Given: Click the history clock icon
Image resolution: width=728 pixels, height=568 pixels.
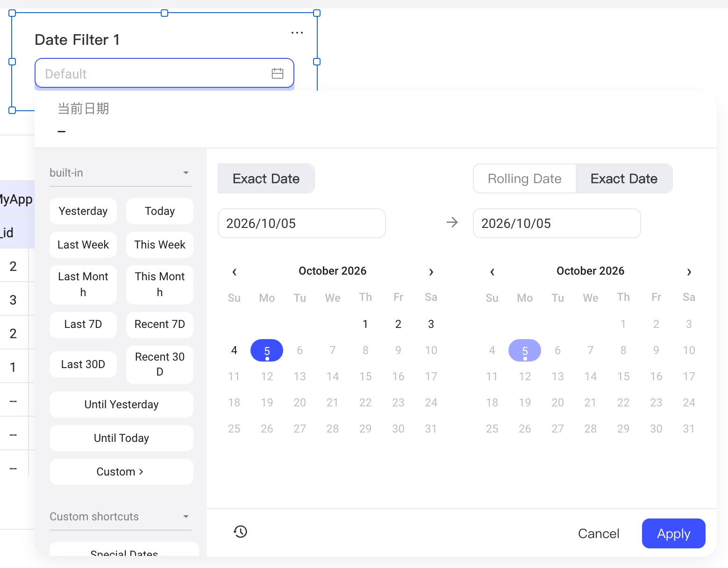Looking at the screenshot, I should [241, 532].
